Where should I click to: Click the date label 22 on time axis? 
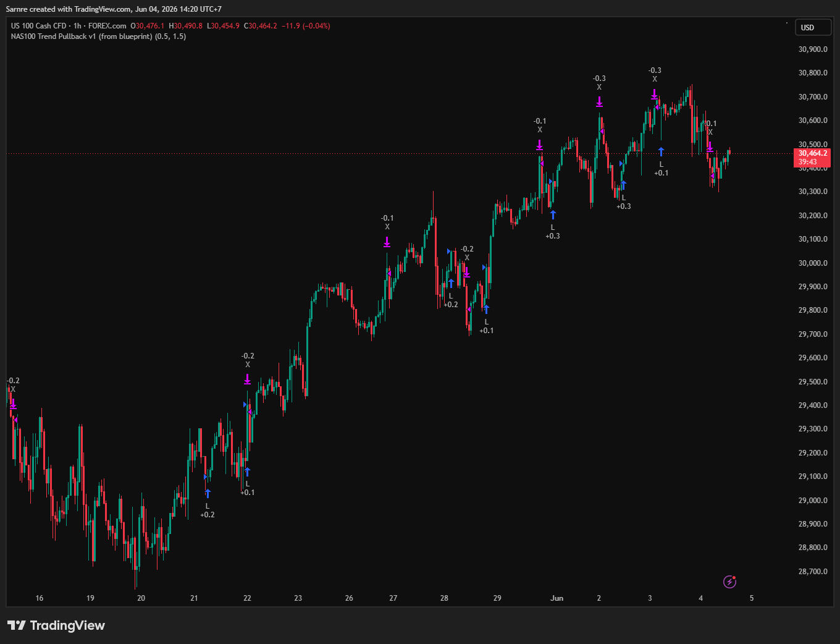247,598
